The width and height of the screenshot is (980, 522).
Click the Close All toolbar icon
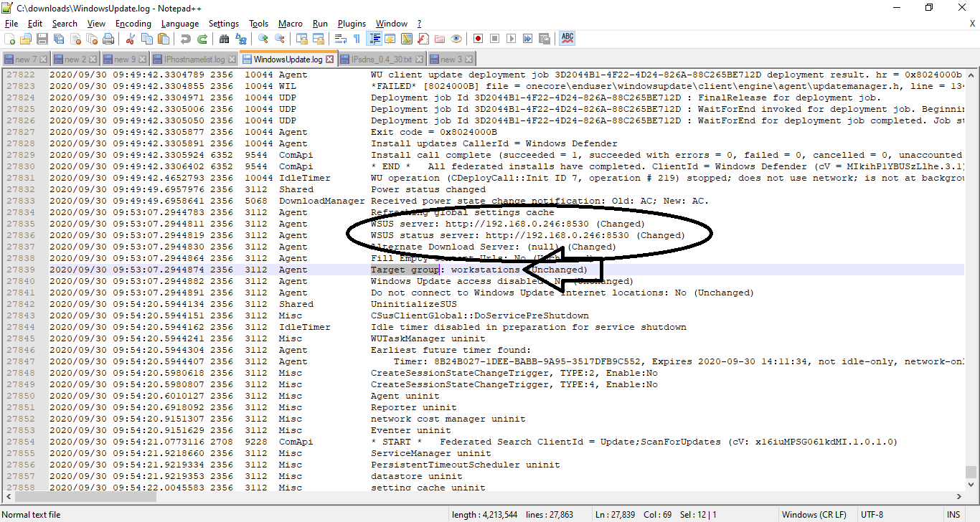click(92, 39)
